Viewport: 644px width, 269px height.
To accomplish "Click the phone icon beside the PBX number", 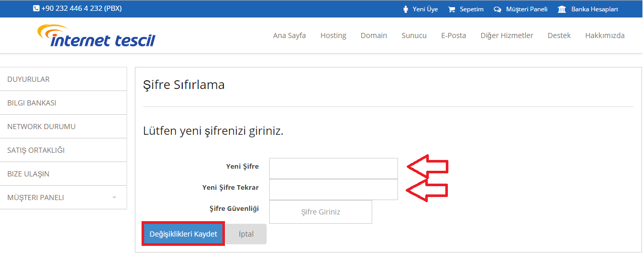I will pyautogui.click(x=36, y=9).
